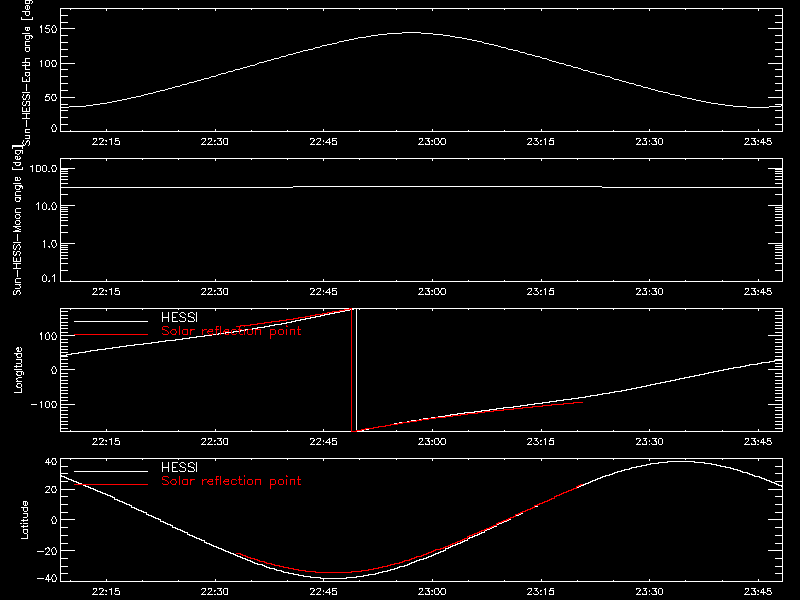Click 23:45 under the Longitude plot
800x600 pixels.
pyautogui.click(x=758, y=442)
